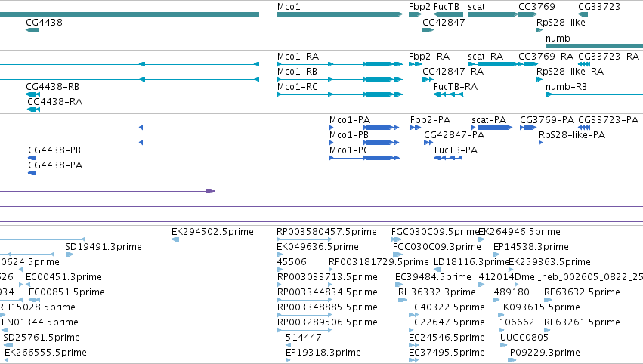Select EST RE63261.5prime
This screenshot has height=364, width=643.
pyautogui.click(x=582, y=323)
